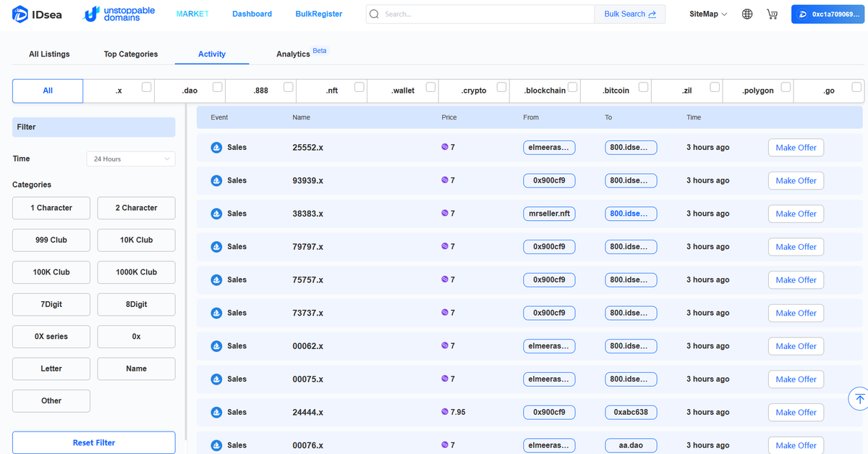
Task: Click Sales icon in 79797.x row
Action: 216,247
